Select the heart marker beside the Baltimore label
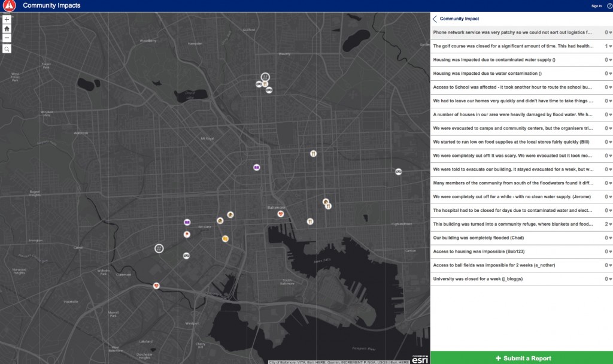613x364 pixels. (280, 214)
